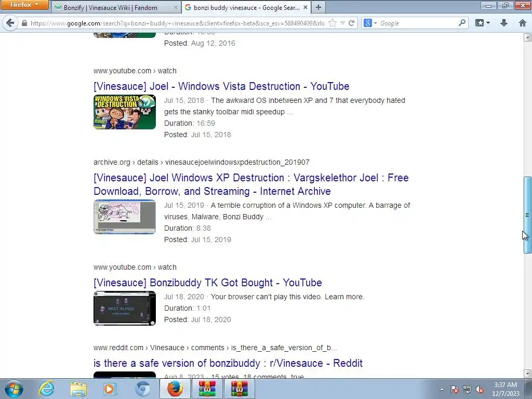
Task: Close the Bonzify Vinesauce Wiki tab
Action: pos(175,7)
